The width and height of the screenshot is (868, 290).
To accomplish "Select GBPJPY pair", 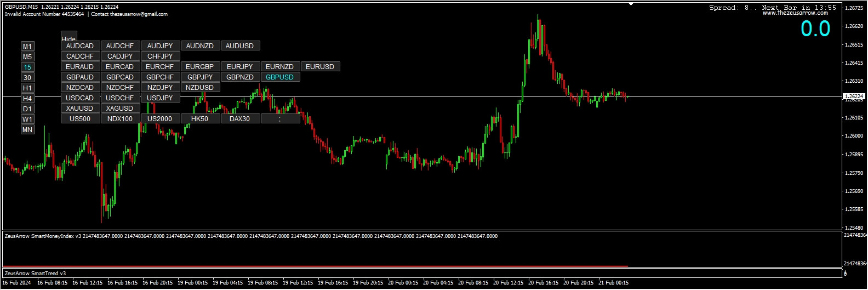I will coord(200,77).
